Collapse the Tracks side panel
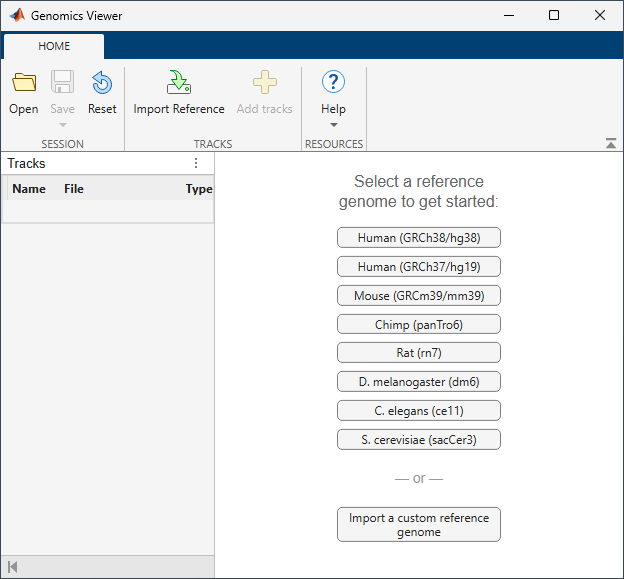Screen dimensions: 624x579 coord(12,567)
